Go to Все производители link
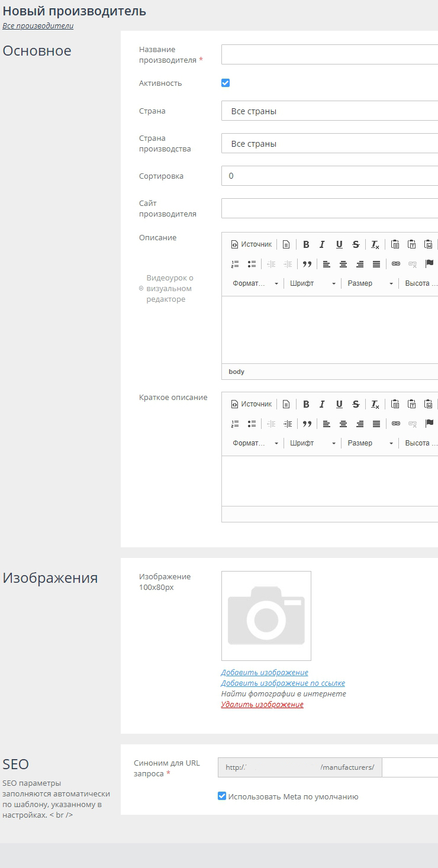The height and width of the screenshot is (868, 438). pyautogui.click(x=38, y=26)
